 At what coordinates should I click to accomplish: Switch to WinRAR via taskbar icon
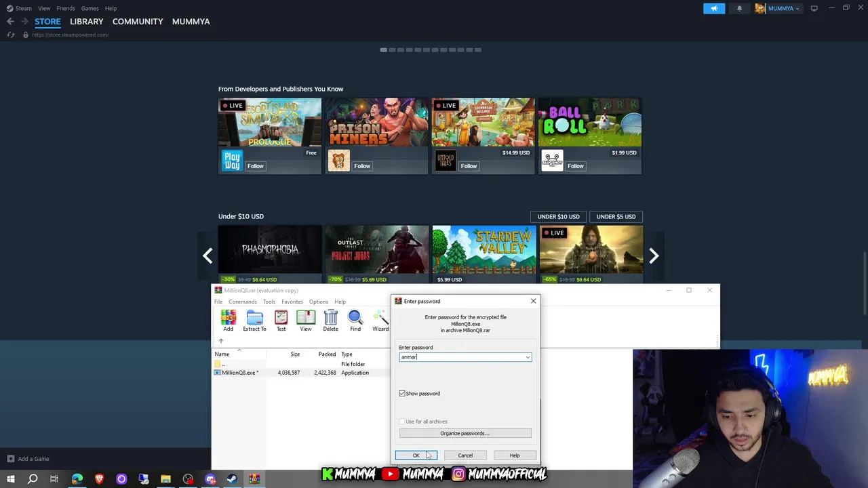click(x=254, y=479)
